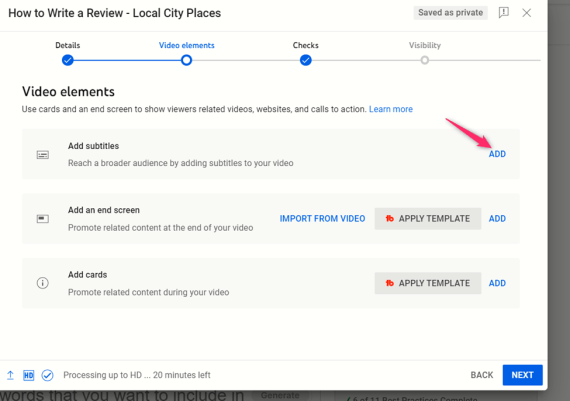Click TubeBuddy logo on end screen template
Viewport: 570px width, 401px height.
coord(390,218)
